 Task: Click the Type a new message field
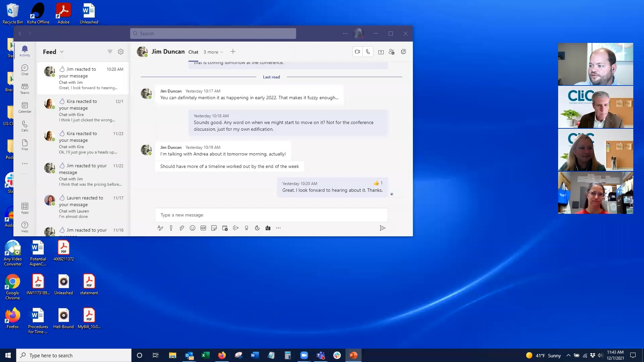point(271,215)
